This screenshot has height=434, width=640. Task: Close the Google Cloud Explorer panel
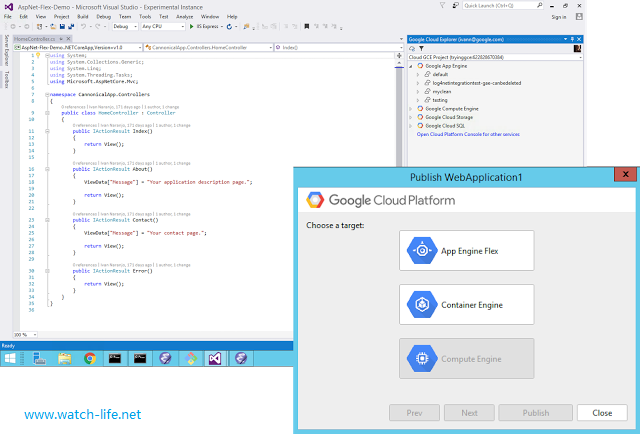click(x=579, y=39)
